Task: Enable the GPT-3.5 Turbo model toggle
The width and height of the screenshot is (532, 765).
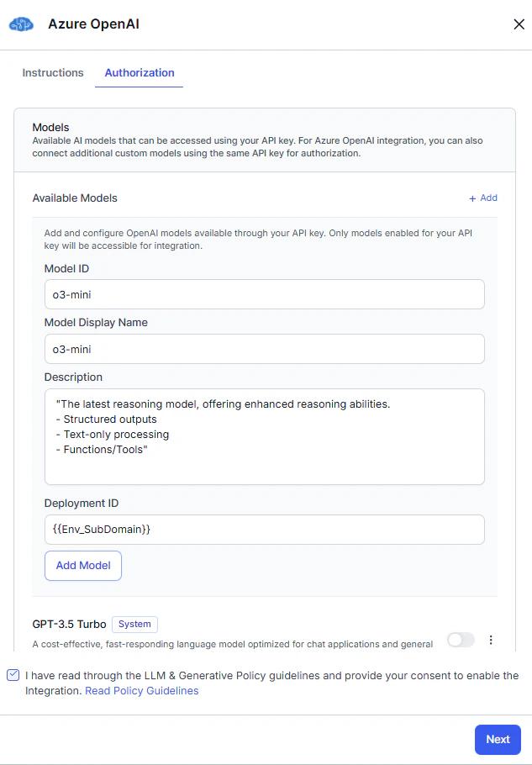Action: [460, 640]
